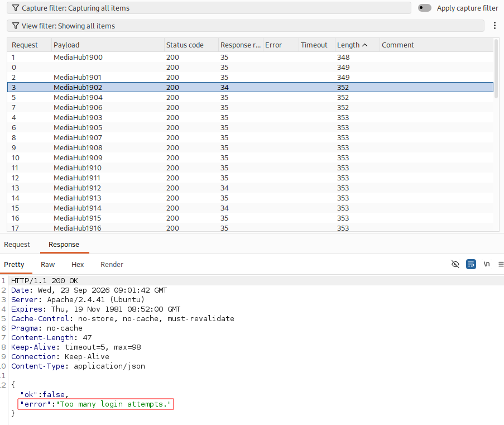Click the view filter funnel icon
Viewport: 504px width, 425px height.
point(16,26)
